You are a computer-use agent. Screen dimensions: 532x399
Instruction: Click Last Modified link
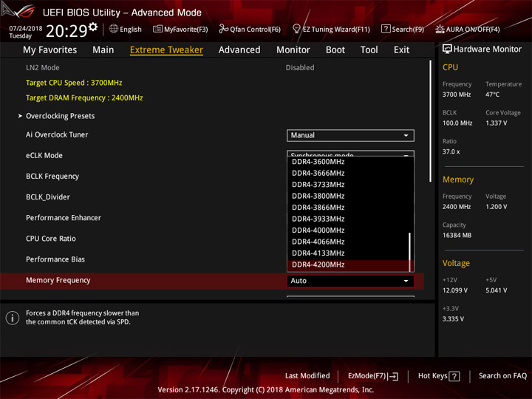point(307,376)
